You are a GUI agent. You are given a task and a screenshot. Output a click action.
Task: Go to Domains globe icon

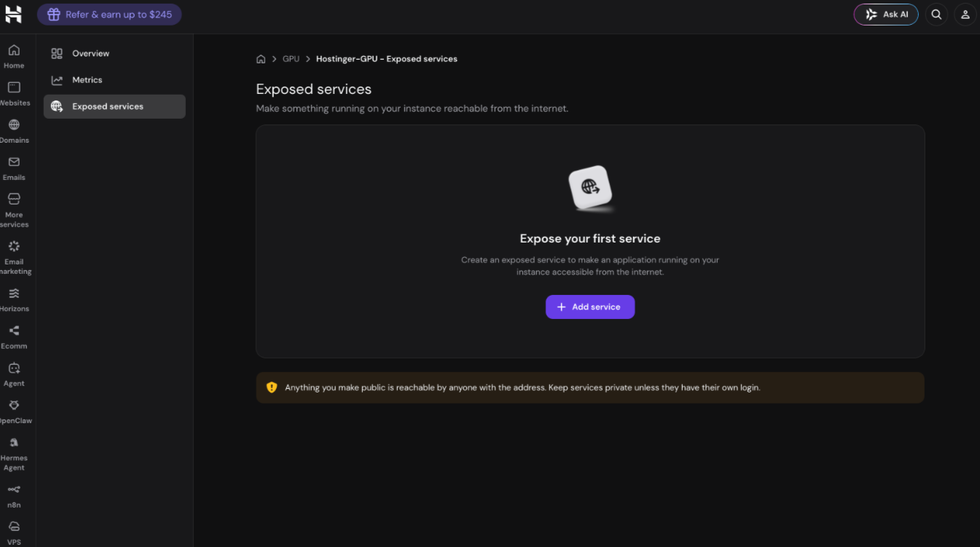(x=14, y=125)
